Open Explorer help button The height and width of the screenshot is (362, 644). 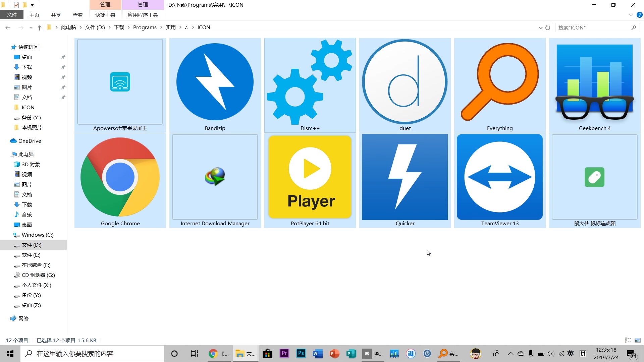coord(640,15)
